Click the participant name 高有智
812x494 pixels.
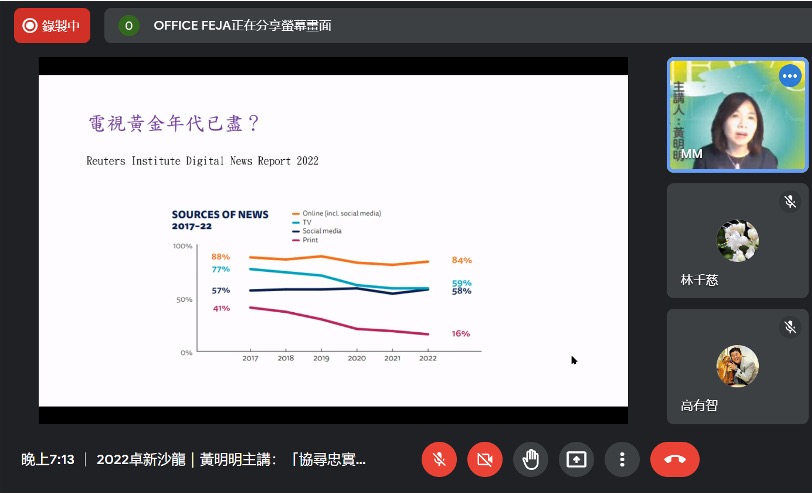click(699, 405)
